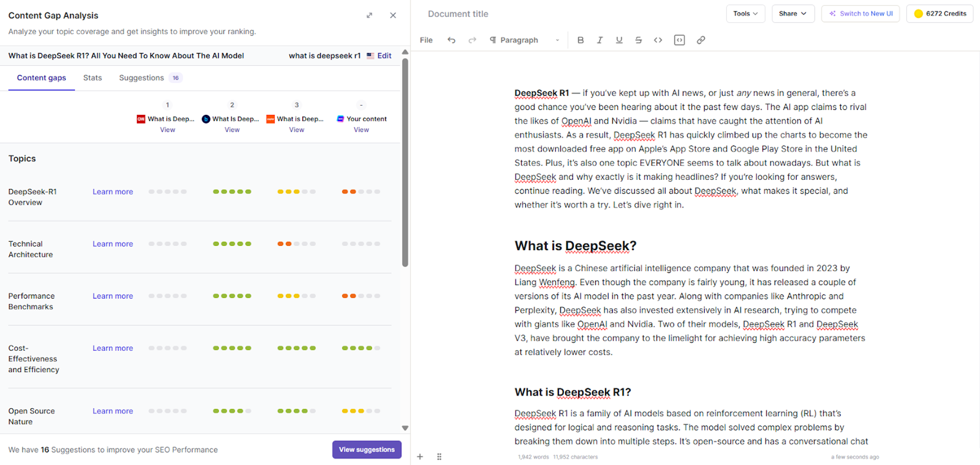The image size is (980, 465).
Task: Close the Content Gap Analysis panel
Action: 393,15
